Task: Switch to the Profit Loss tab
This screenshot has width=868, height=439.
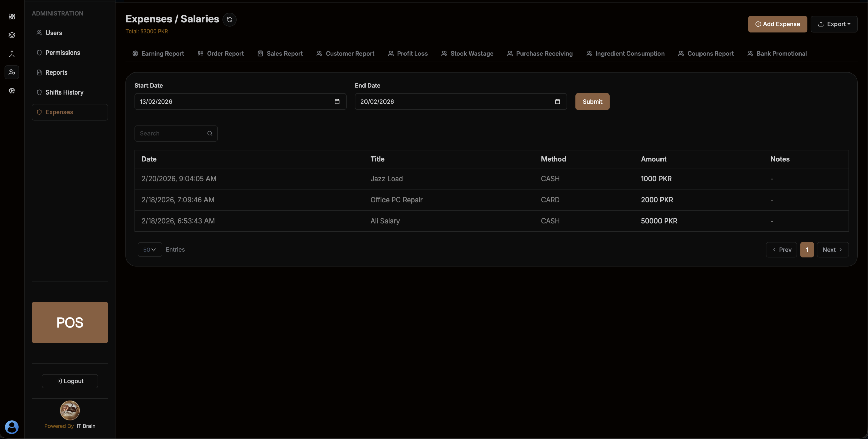Action: tap(408, 54)
